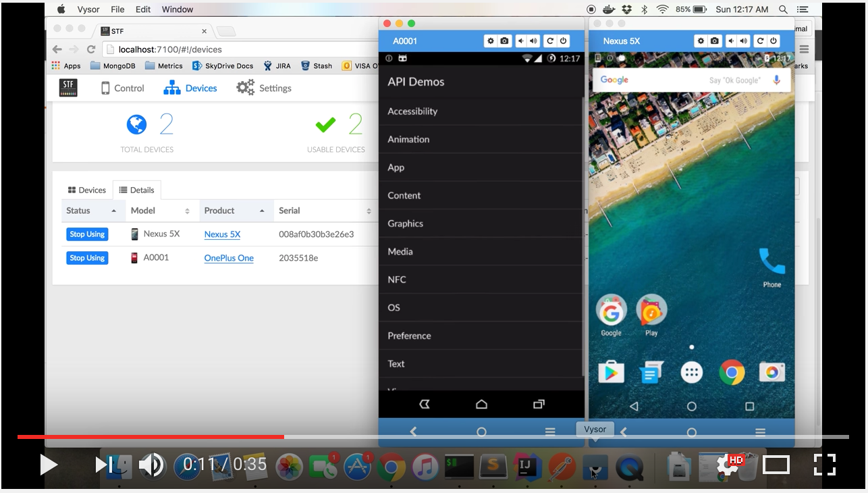Open Accessibility in API Demos list

pos(481,111)
